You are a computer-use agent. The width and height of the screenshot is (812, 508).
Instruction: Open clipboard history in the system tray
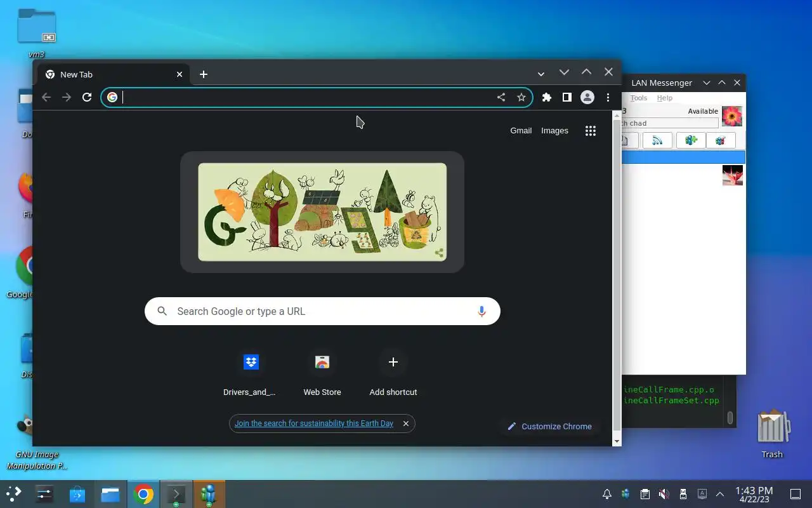point(645,494)
